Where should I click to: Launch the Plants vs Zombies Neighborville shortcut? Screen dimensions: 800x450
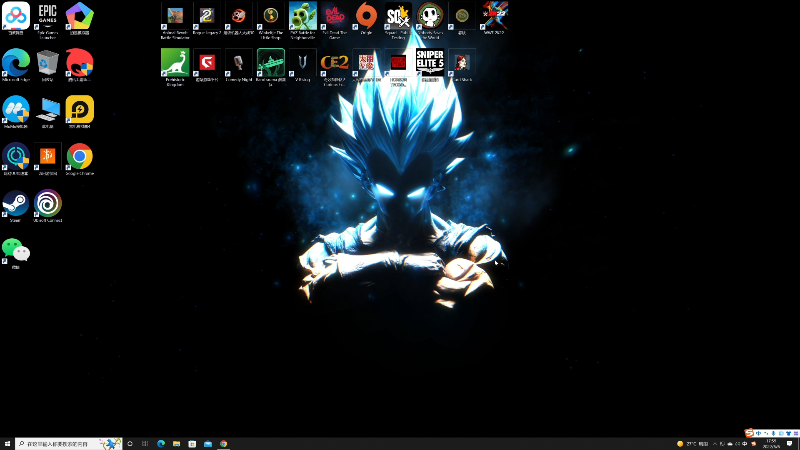click(x=303, y=20)
